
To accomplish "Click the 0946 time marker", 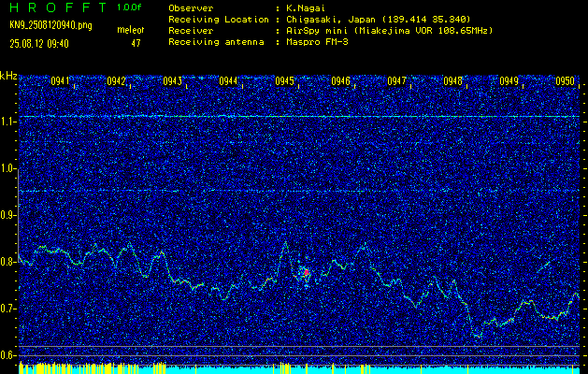I will coord(340,81).
